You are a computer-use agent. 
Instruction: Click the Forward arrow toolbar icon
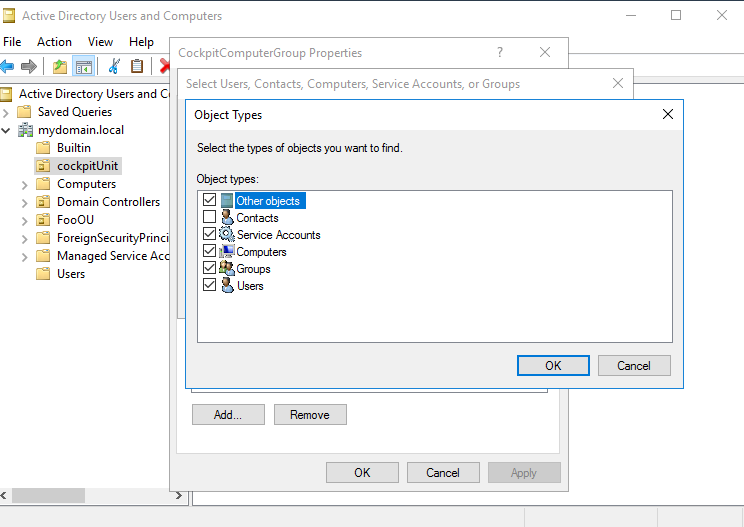29,66
